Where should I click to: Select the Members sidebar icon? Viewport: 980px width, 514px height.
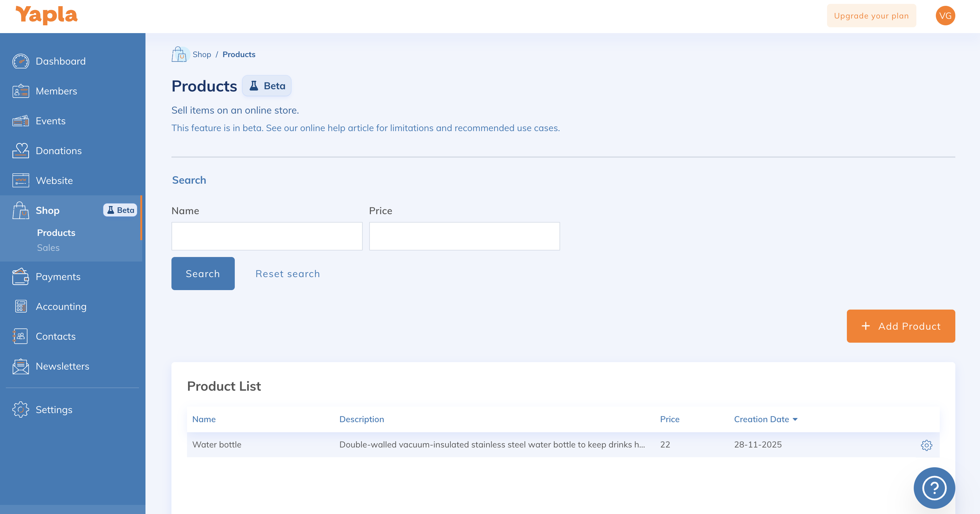pos(20,91)
